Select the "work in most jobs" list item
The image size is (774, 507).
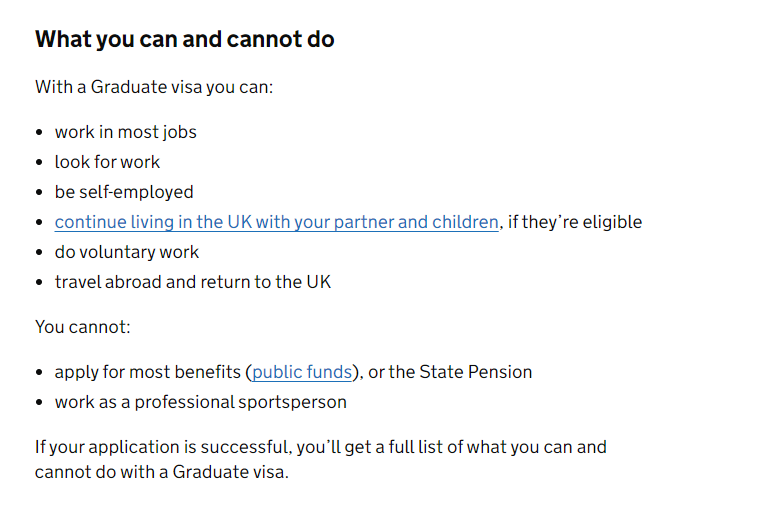pyautogui.click(x=126, y=132)
